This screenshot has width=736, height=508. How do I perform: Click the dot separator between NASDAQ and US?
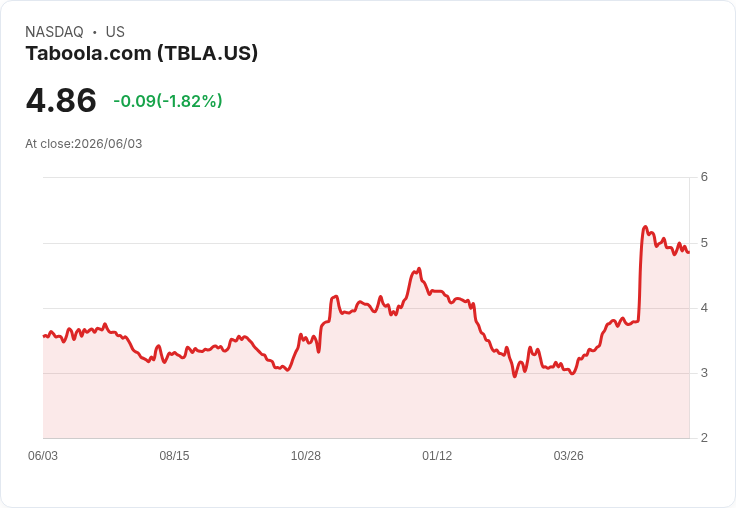pyautogui.click(x=95, y=32)
